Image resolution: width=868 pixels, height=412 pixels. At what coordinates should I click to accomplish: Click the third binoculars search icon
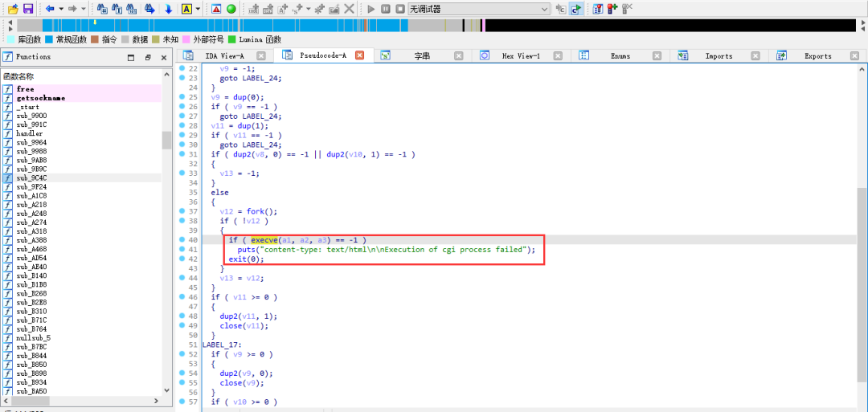pos(132,8)
